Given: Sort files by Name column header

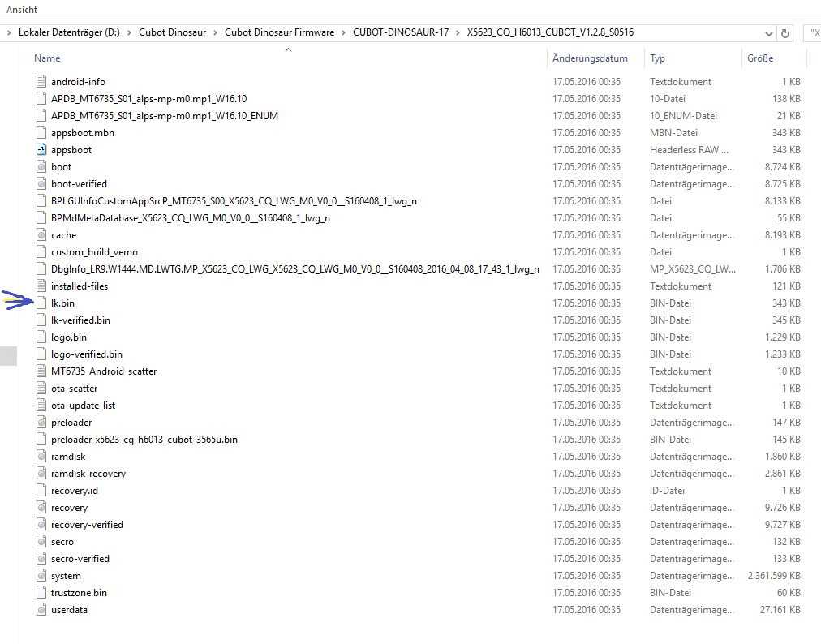Looking at the screenshot, I should [47, 58].
